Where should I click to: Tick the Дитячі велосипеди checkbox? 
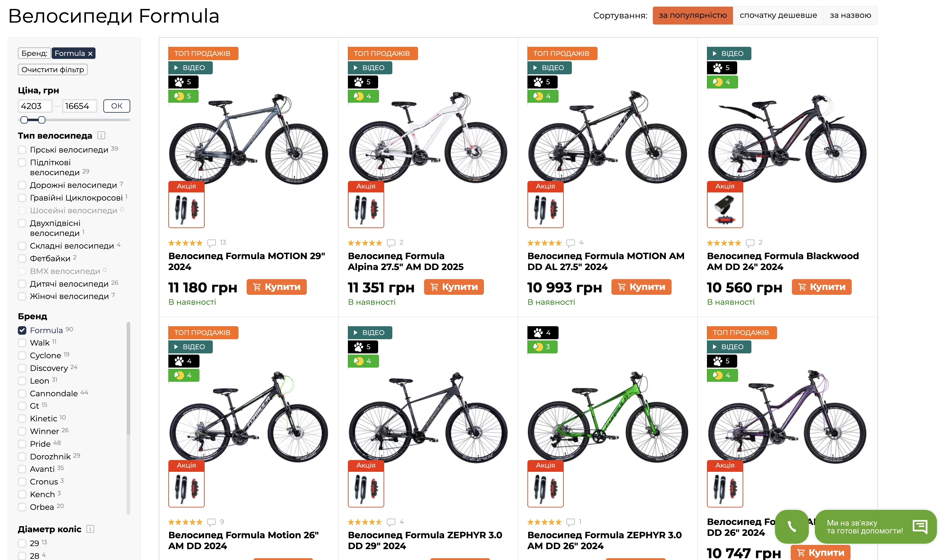point(22,284)
